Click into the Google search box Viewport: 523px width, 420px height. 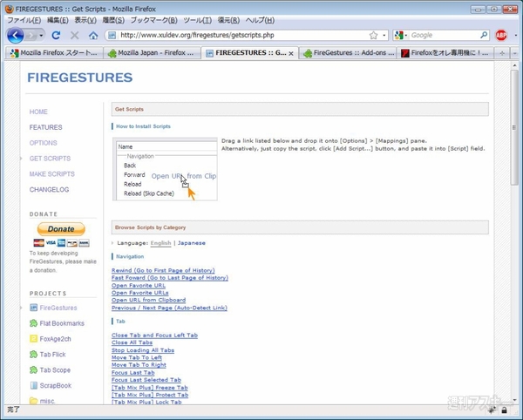(444, 35)
